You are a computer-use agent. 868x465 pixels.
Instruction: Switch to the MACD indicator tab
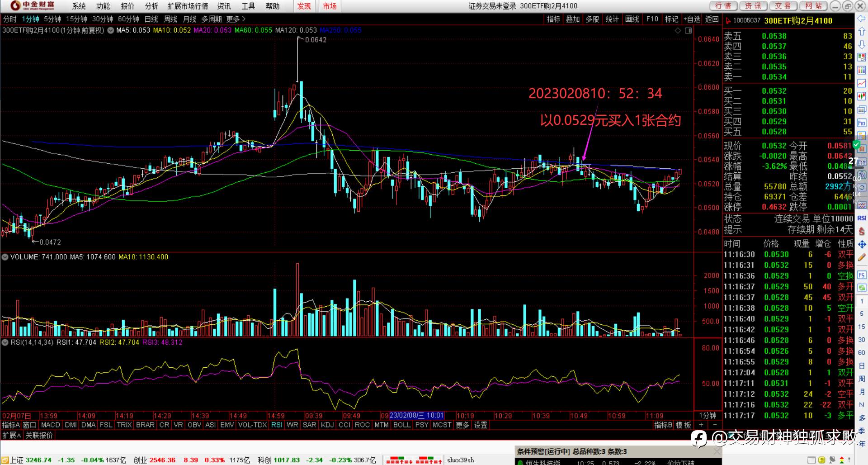click(51, 425)
